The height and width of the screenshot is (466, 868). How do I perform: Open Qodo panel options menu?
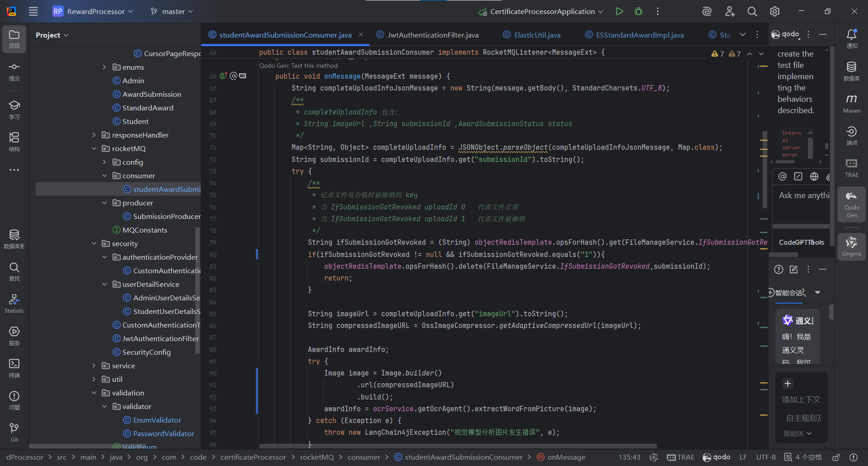(x=808, y=34)
